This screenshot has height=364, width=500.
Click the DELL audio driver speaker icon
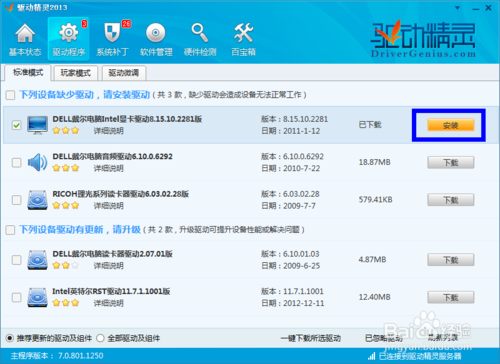pos(37,162)
